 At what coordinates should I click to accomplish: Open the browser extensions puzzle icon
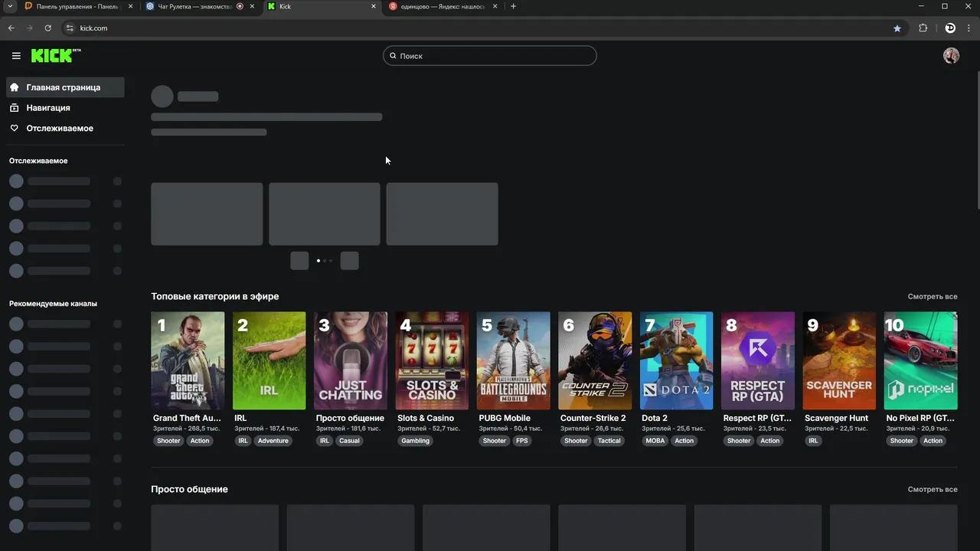(923, 28)
